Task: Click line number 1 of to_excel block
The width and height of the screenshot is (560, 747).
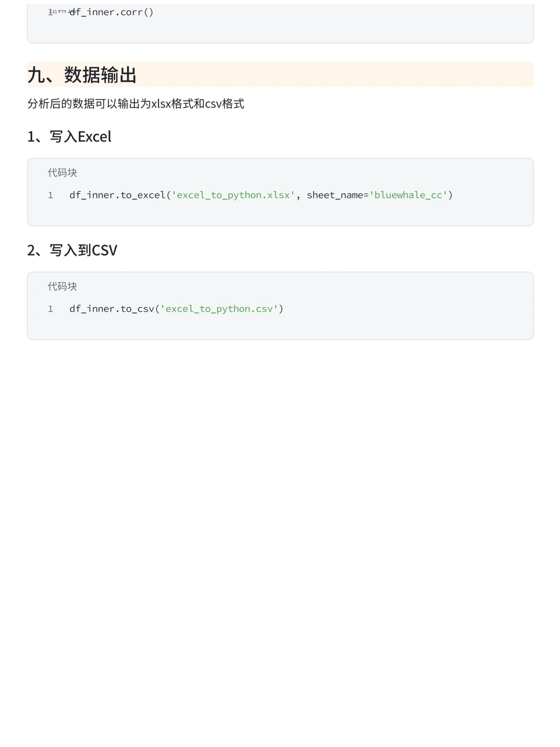Action: pos(50,195)
